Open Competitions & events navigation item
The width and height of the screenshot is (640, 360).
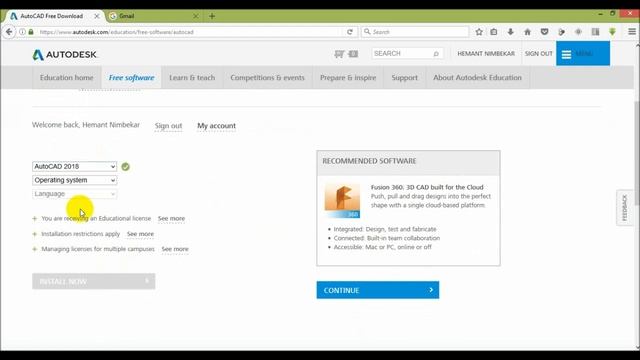[x=267, y=78]
